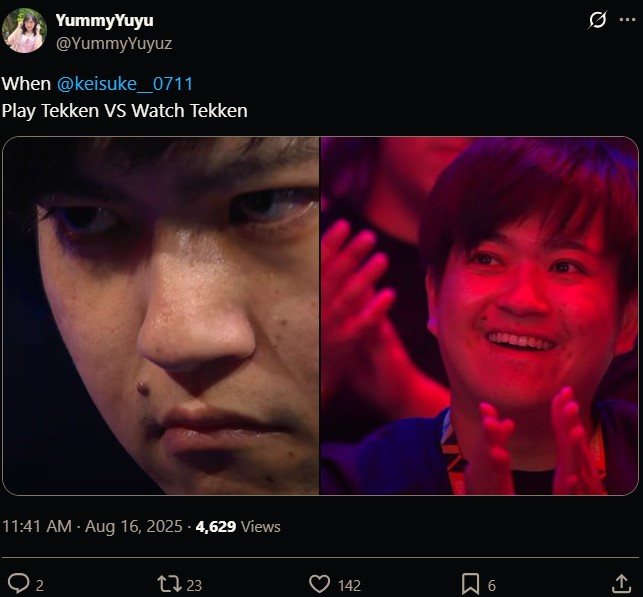This screenshot has height=597, width=643.
Task: Click the @YummyYuyuz handle
Action: [x=114, y=43]
